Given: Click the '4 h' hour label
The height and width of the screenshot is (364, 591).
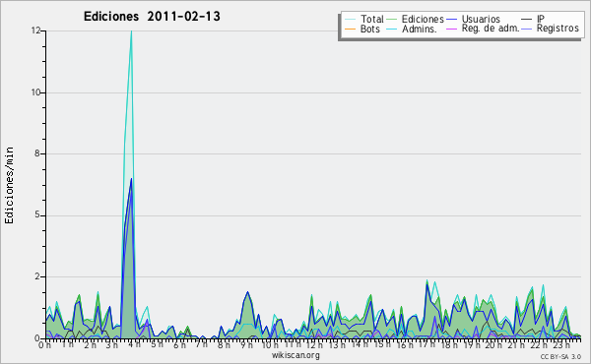Looking at the screenshot, I should point(134,345).
